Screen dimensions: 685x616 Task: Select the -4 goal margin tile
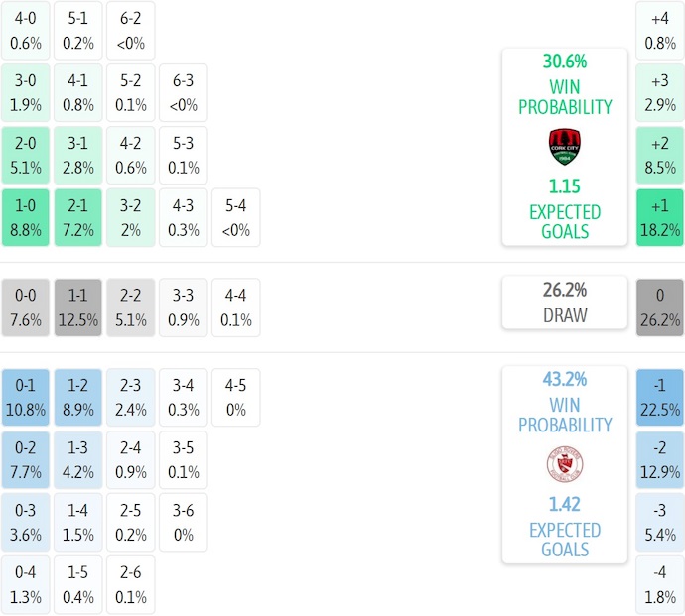660,585
